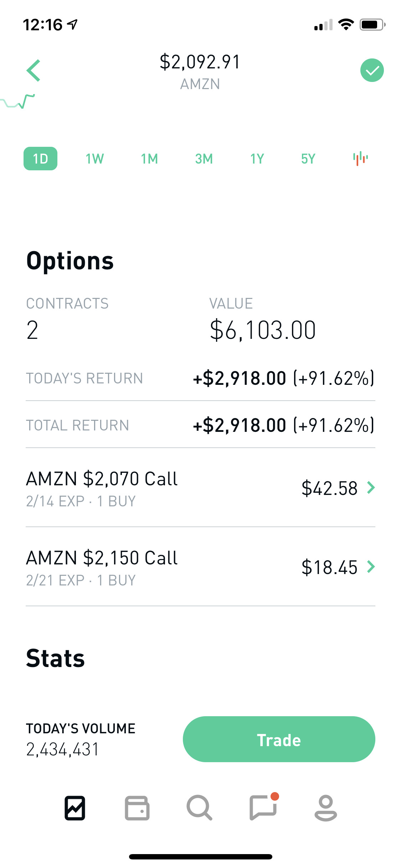Open the account profile icon

pyautogui.click(x=325, y=808)
